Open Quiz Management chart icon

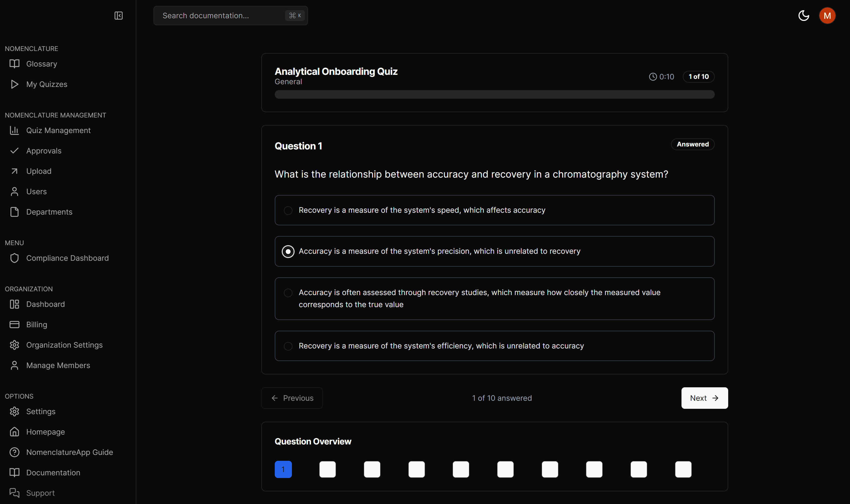tap(14, 130)
